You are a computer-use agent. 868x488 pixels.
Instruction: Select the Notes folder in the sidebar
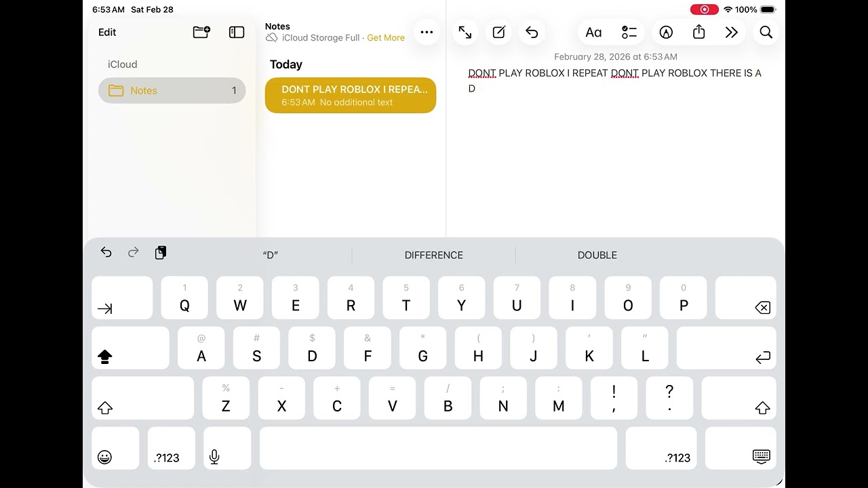click(x=172, y=90)
